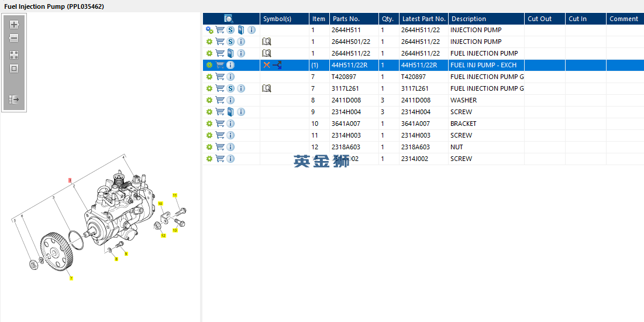Screen dimensions: 644x322
Task: Add 2644H511/22 to the shopping cart
Action: [220, 53]
